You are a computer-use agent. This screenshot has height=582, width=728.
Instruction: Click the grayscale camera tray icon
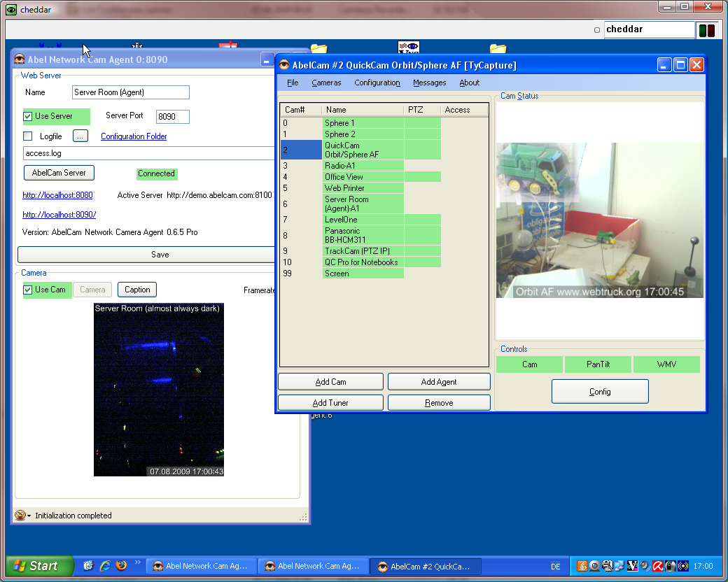[671, 566]
